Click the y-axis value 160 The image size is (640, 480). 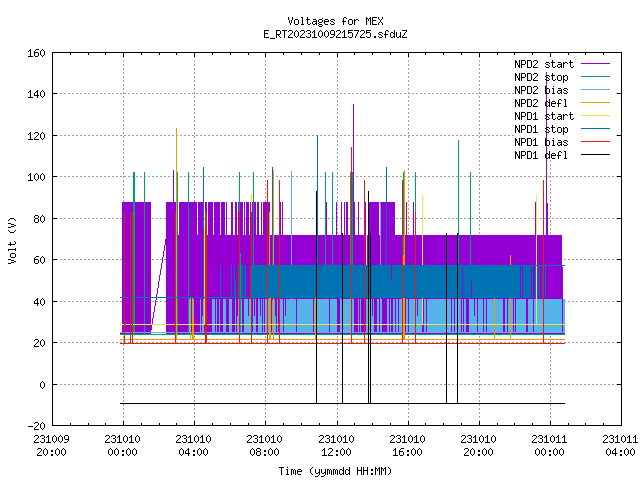point(36,53)
